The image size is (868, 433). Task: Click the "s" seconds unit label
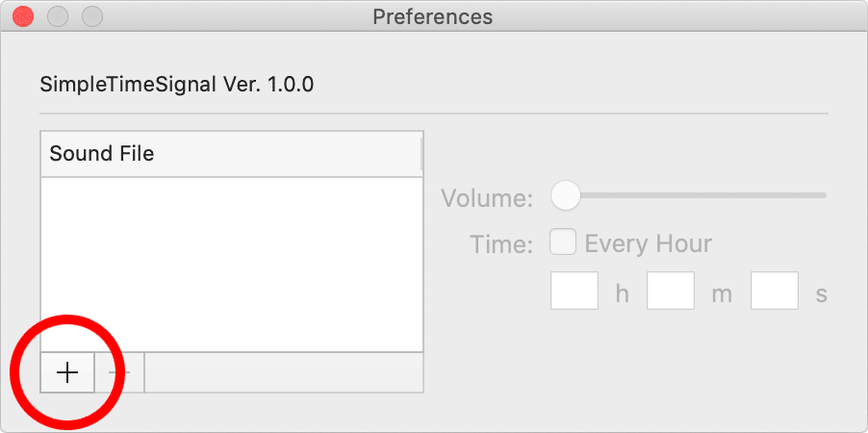coord(822,293)
